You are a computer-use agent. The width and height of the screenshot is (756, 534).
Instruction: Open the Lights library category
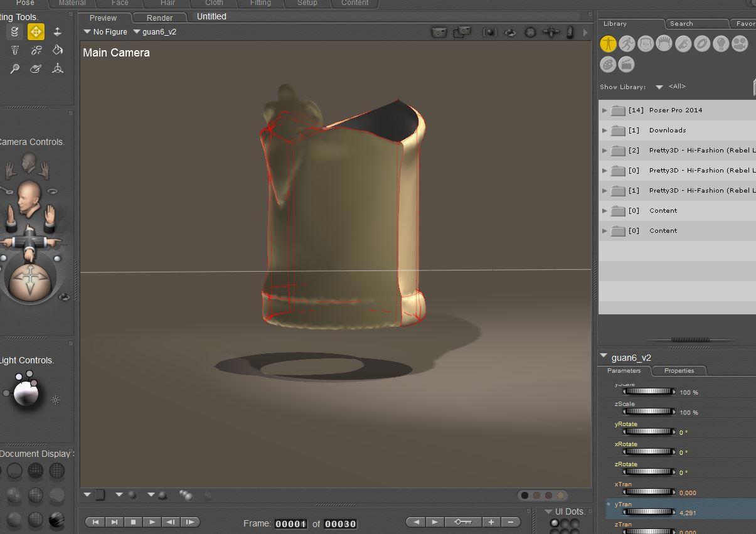(721, 43)
